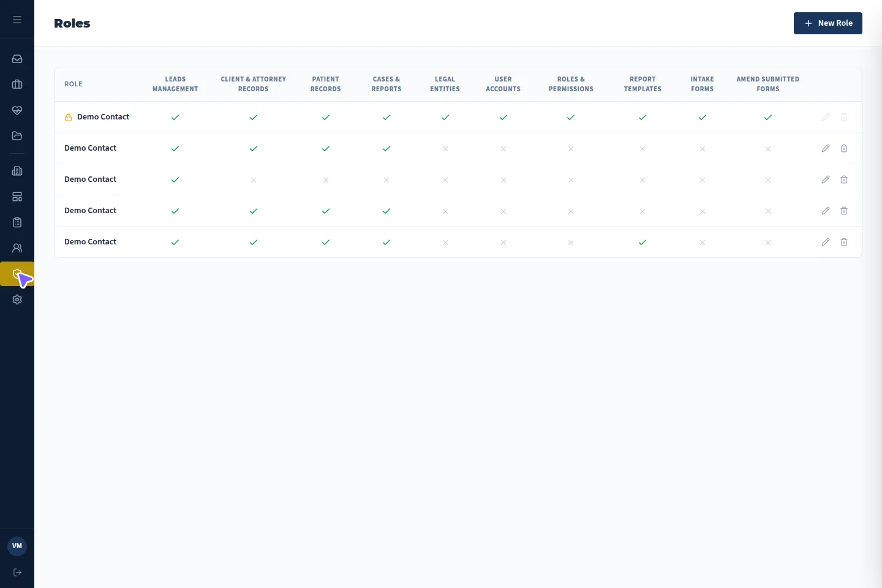
Task: Open the building entities icon in sidebar
Action: click(17, 171)
